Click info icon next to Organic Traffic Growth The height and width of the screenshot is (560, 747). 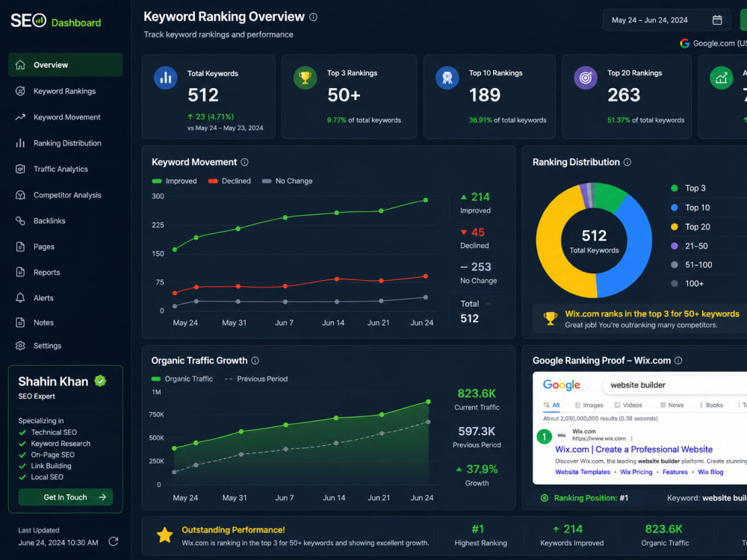tap(255, 361)
